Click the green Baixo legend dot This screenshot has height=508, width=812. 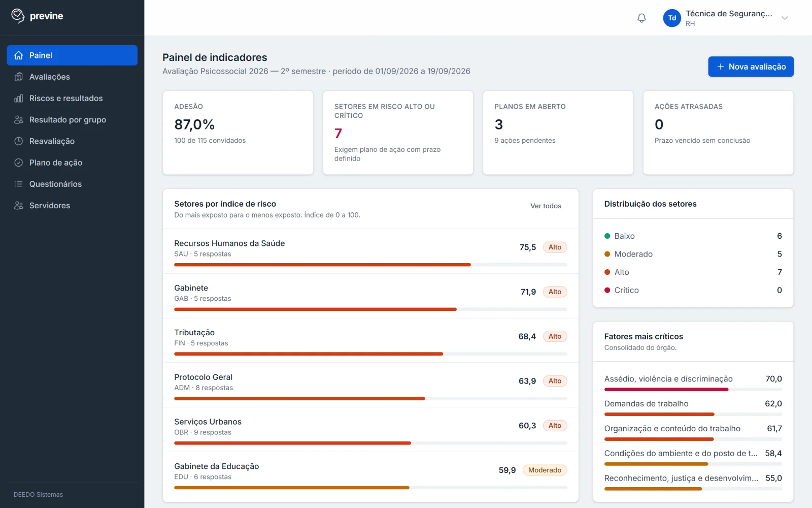(607, 236)
